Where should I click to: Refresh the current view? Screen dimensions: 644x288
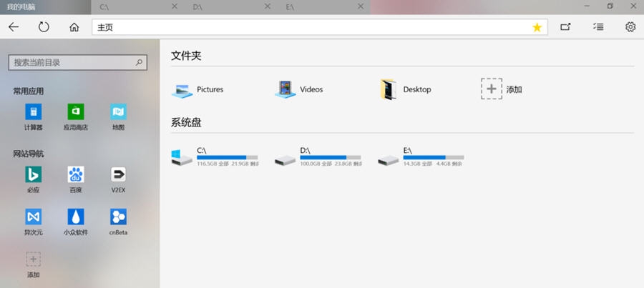pyautogui.click(x=44, y=27)
